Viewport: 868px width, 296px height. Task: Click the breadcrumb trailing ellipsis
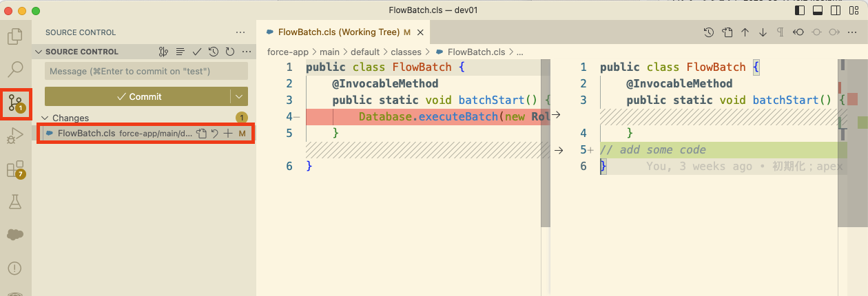pyautogui.click(x=519, y=52)
